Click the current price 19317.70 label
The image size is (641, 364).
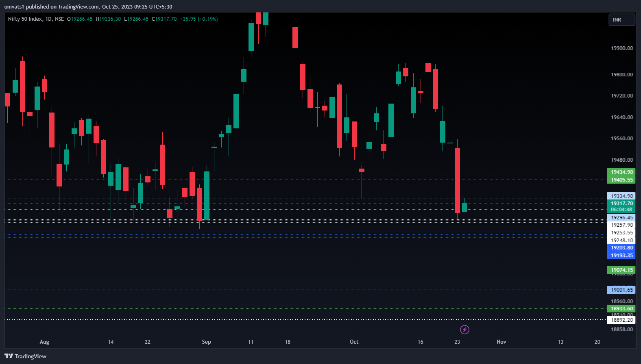point(621,204)
